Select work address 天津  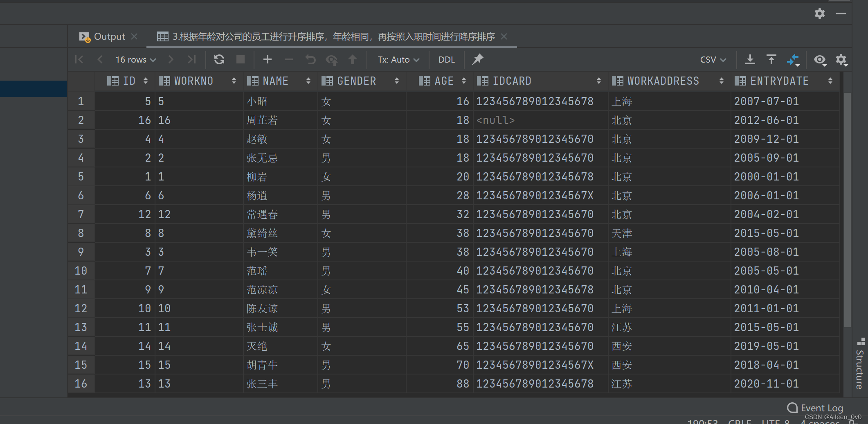[670, 233]
